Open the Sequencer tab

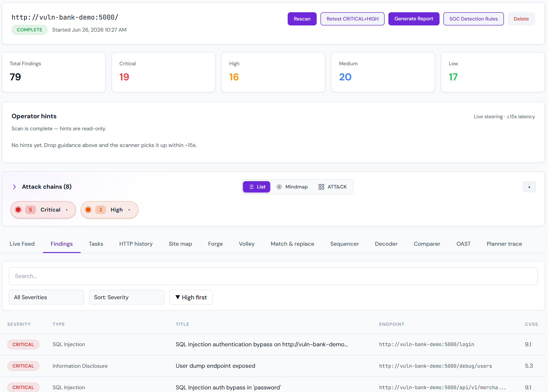pos(345,244)
